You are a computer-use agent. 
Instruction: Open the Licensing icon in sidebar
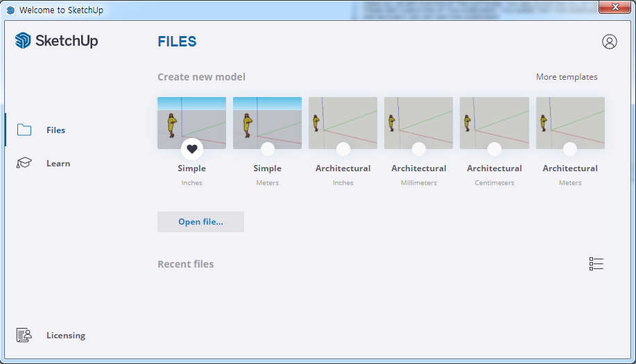coord(24,335)
